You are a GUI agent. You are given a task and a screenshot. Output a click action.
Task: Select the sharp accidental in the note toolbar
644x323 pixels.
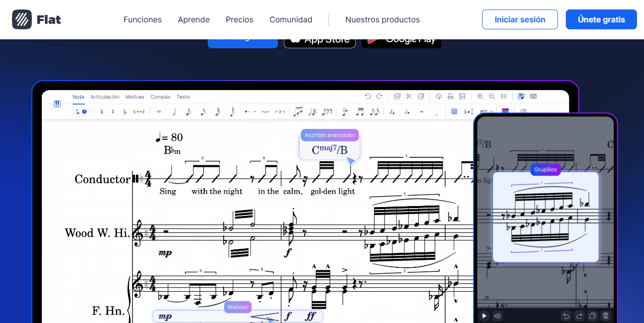click(x=113, y=111)
